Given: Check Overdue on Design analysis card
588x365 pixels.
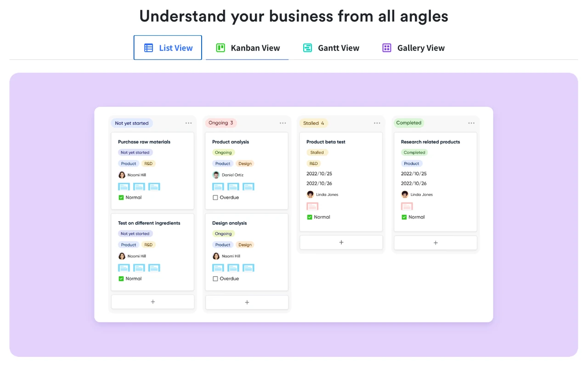Looking at the screenshot, I should (215, 279).
